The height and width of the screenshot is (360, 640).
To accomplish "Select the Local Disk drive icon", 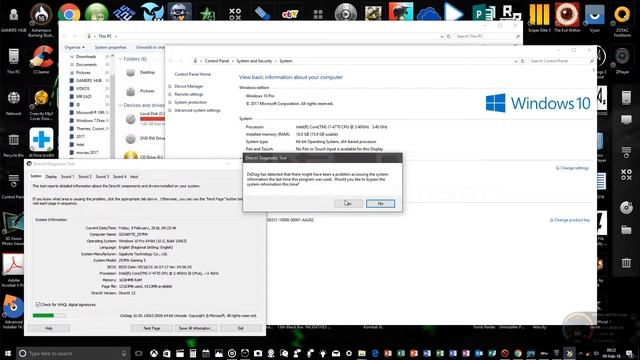I will tap(131, 119).
